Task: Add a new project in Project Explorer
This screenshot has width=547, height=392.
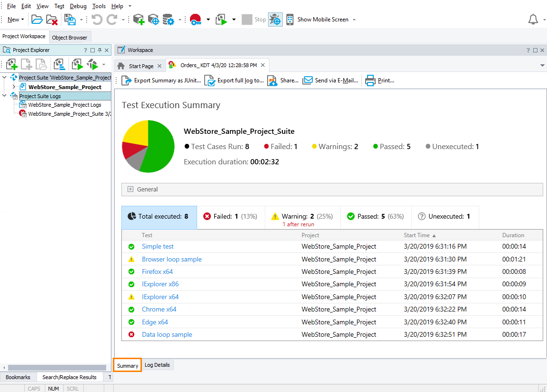Action: tap(10, 64)
